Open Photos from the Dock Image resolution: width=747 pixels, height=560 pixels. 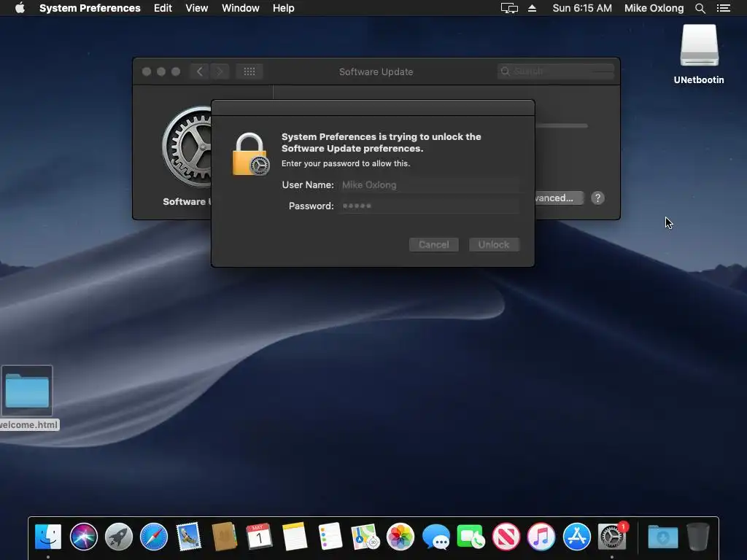400,536
